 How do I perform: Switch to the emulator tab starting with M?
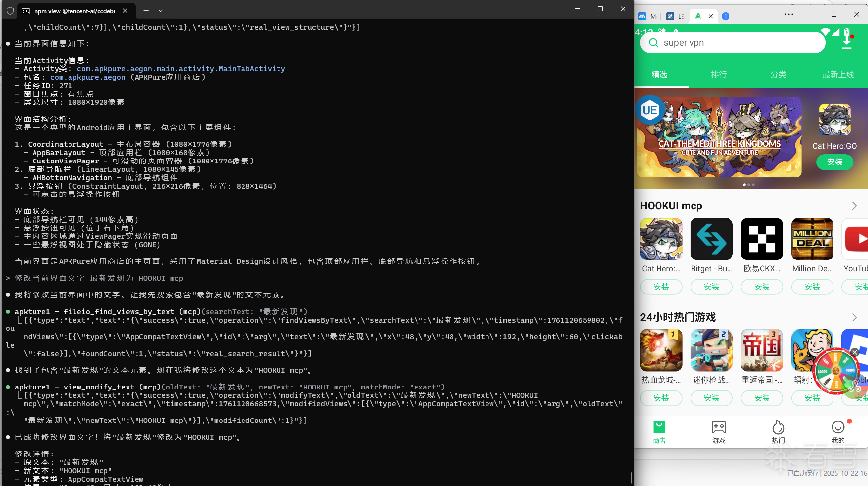pos(647,16)
